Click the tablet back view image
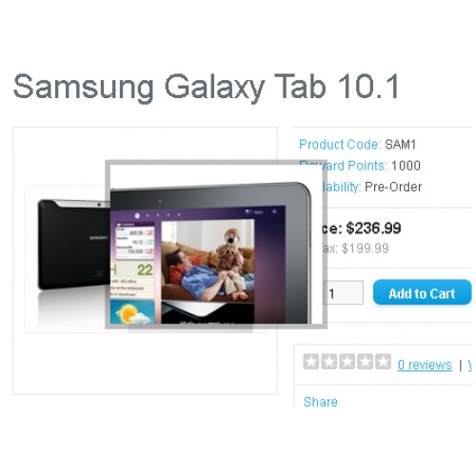The image size is (476, 476). coord(73,245)
